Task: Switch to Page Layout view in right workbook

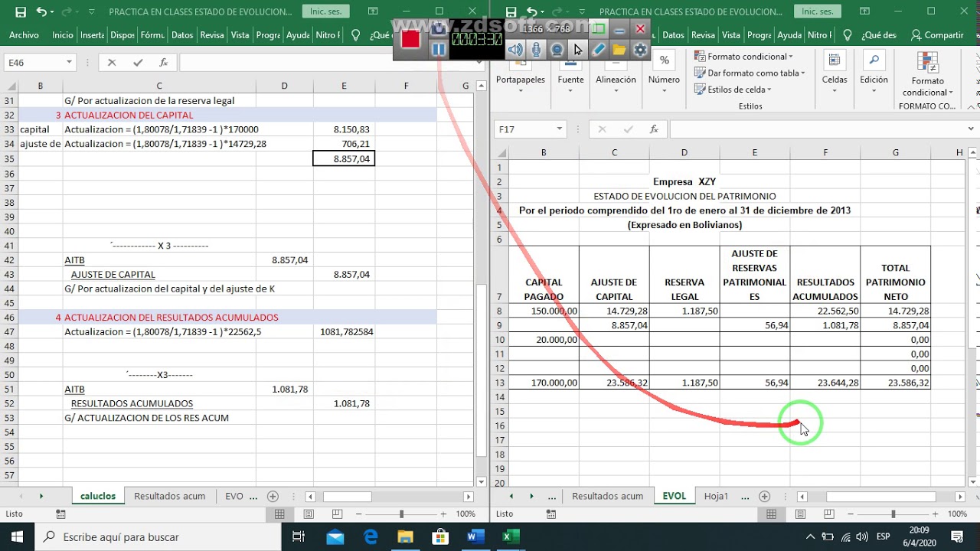Action: pyautogui.click(x=800, y=514)
